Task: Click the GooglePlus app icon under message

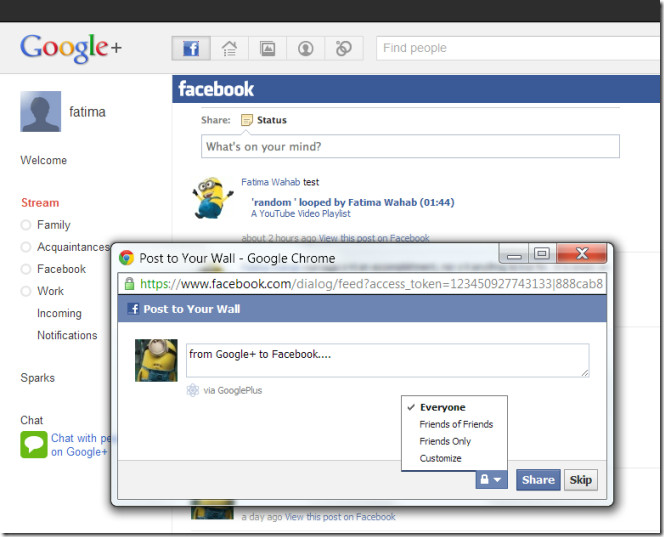Action: (193, 390)
